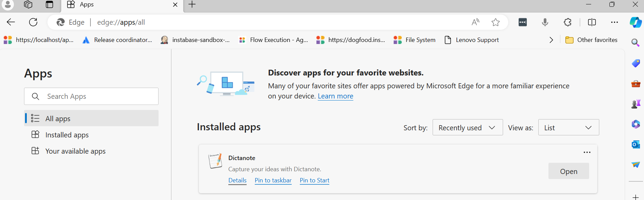Open Dictanote Details link
Screen dimensions: 644x200
click(x=237, y=180)
